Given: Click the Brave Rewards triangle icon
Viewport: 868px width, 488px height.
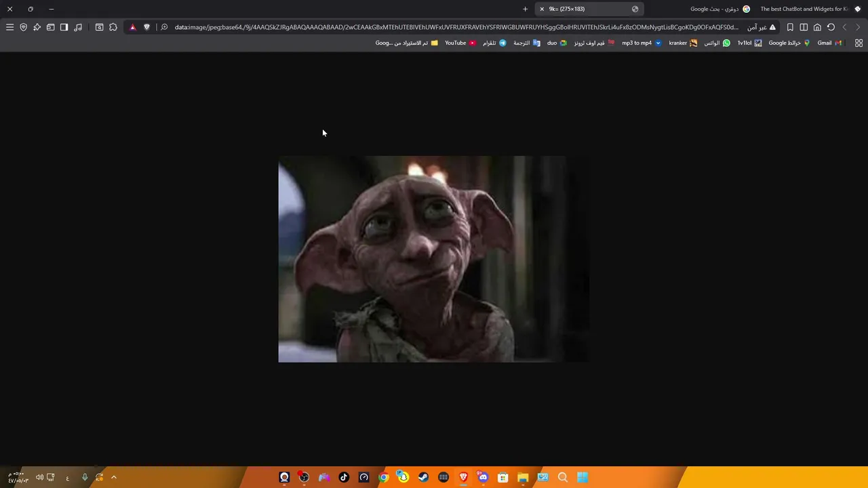Looking at the screenshot, I should pyautogui.click(x=133, y=27).
